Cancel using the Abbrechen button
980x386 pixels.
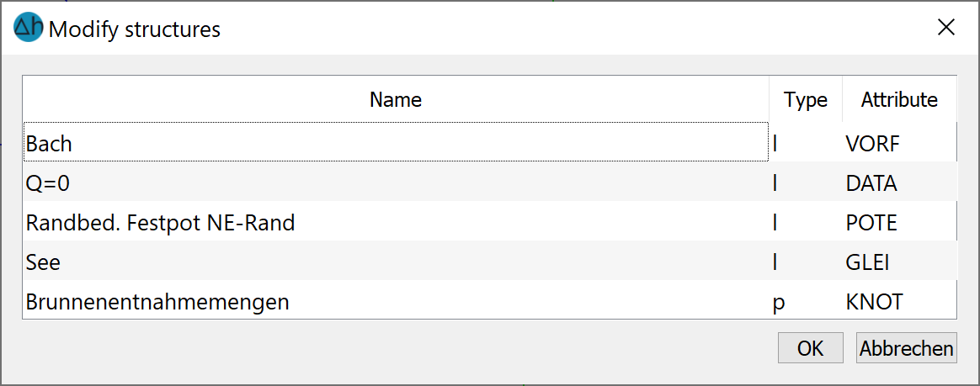coord(906,348)
